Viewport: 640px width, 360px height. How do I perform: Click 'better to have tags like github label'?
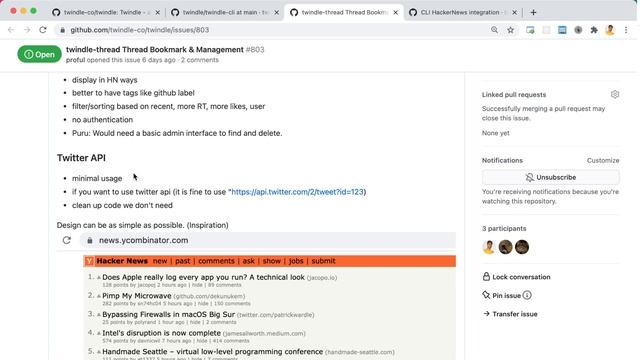coord(133,93)
